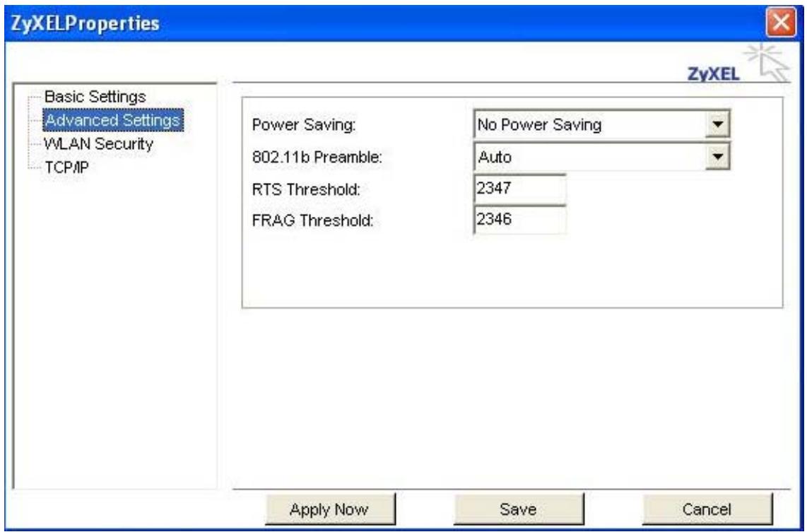Image resolution: width=807 pixels, height=532 pixels.
Task: Expand the 802.11b Preamble dropdown arrow
Action: click(x=717, y=156)
